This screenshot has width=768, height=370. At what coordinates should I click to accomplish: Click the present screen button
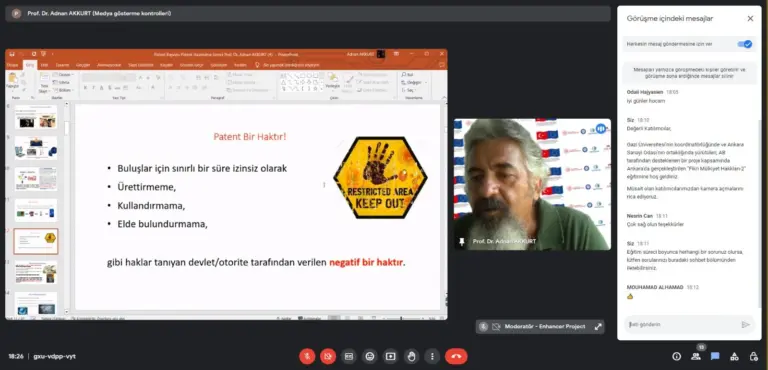click(x=390, y=356)
